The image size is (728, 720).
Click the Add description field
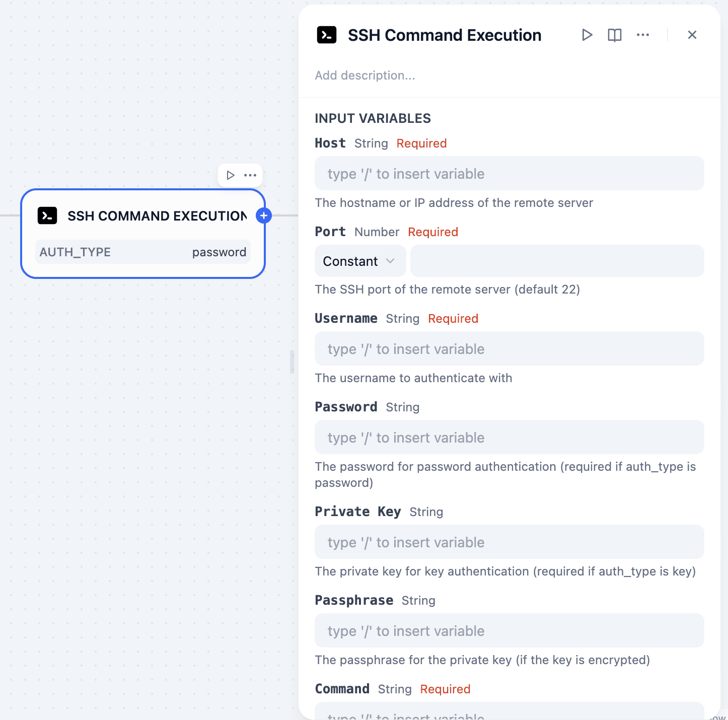365,76
